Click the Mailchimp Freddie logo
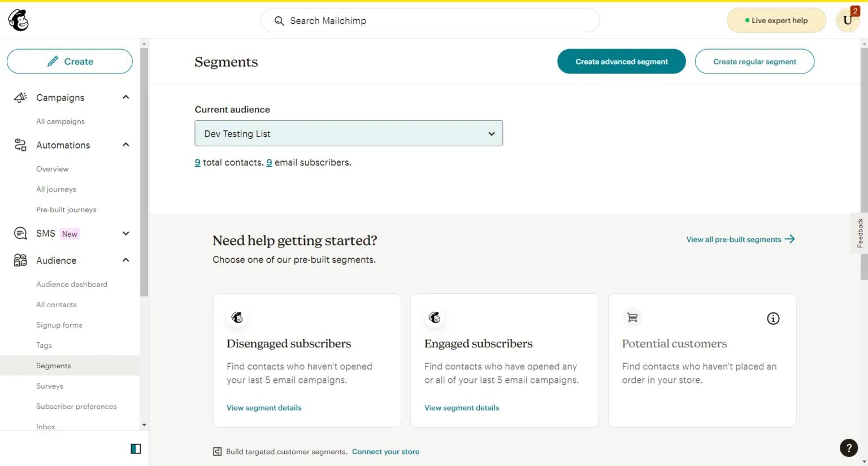 click(18, 19)
